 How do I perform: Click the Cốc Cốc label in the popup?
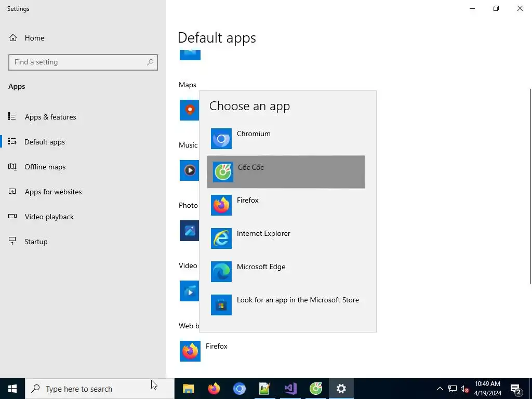coord(251,167)
